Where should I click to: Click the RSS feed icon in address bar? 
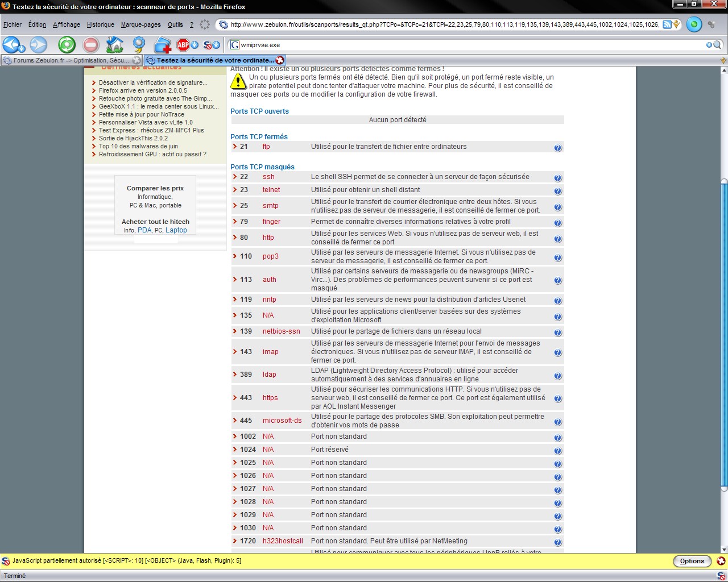tap(667, 24)
